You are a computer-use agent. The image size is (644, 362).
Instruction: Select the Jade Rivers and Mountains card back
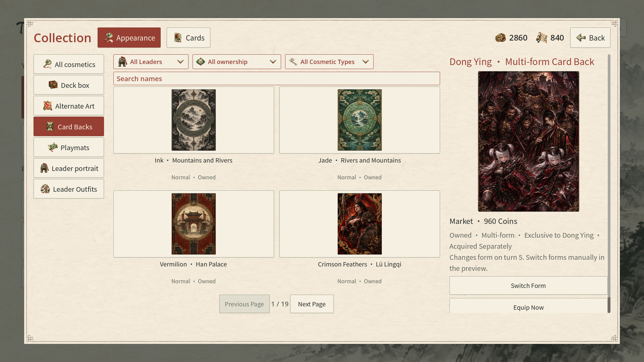pos(360,120)
